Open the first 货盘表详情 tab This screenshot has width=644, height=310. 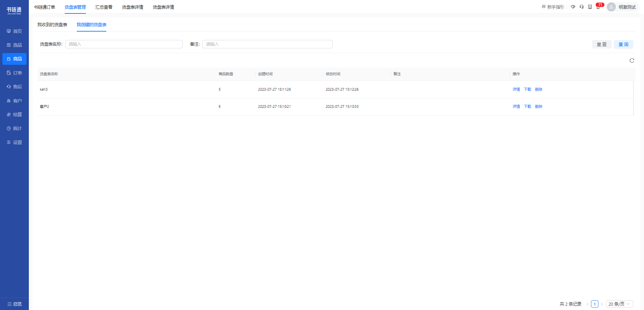(132, 7)
